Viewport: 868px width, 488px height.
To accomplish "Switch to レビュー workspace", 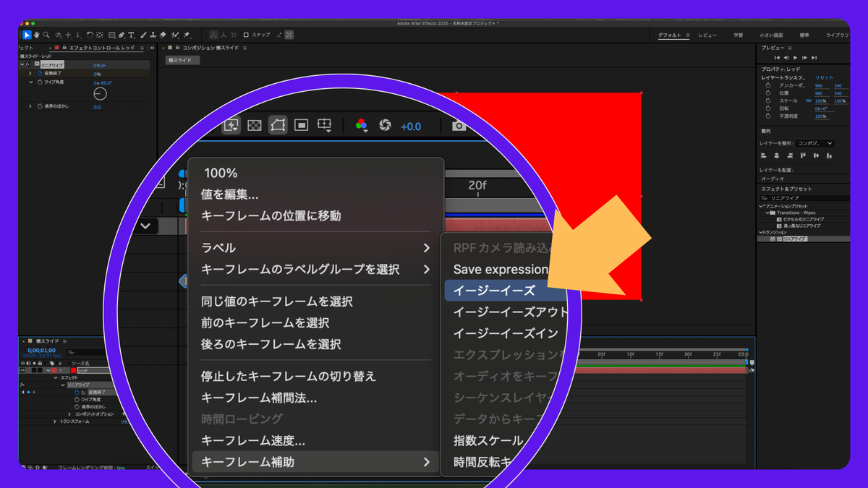I will 708,35.
